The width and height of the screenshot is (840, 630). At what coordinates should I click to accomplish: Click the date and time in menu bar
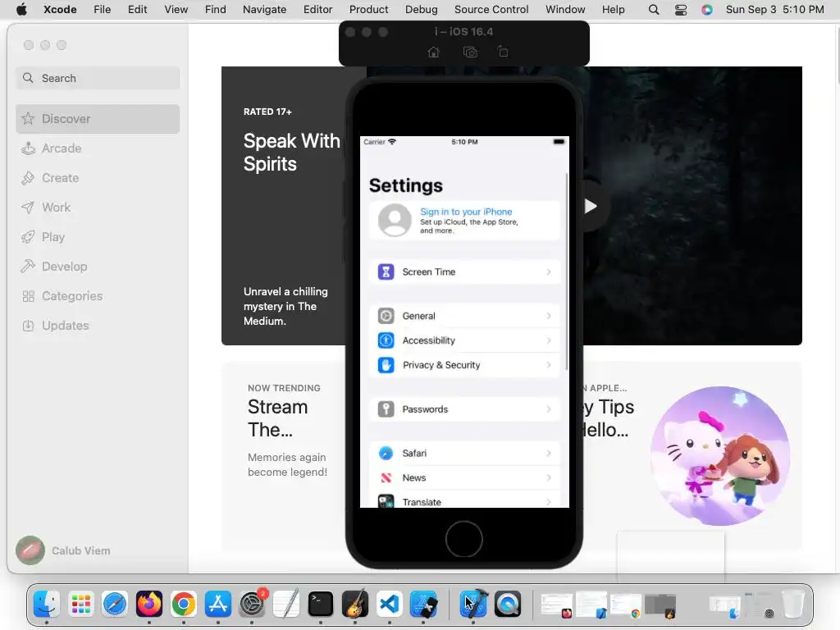click(774, 10)
